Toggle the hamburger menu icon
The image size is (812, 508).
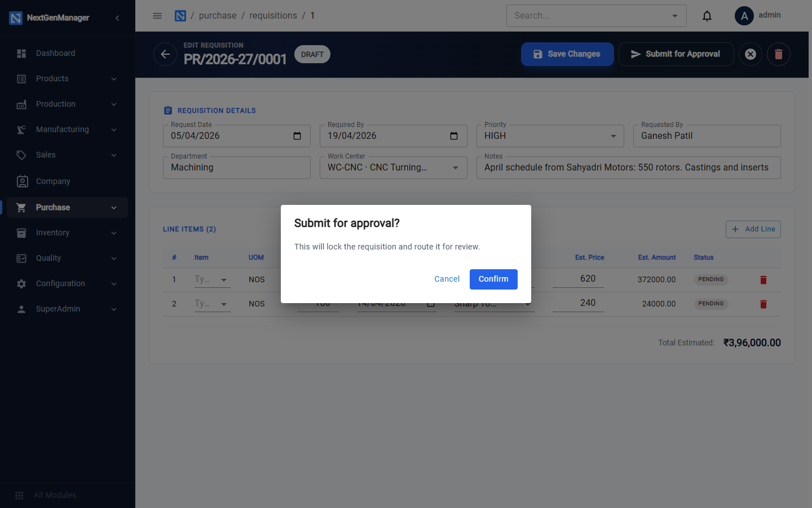(157, 16)
